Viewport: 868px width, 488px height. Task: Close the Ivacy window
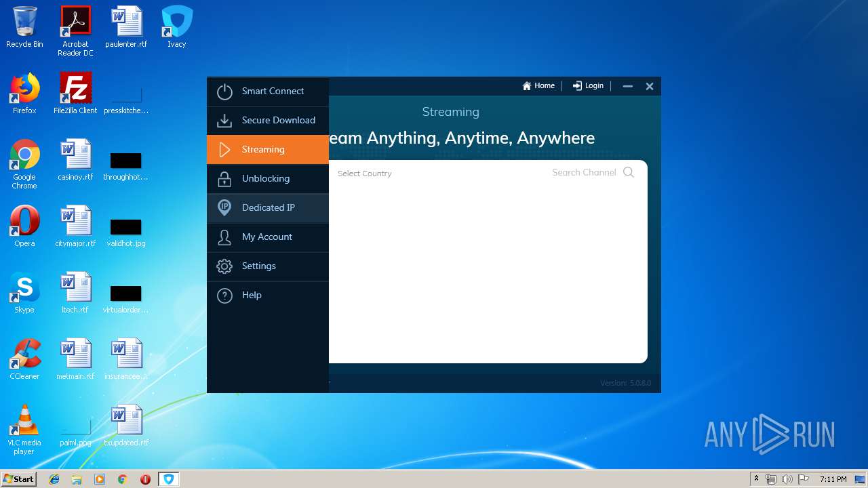[650, 86]
